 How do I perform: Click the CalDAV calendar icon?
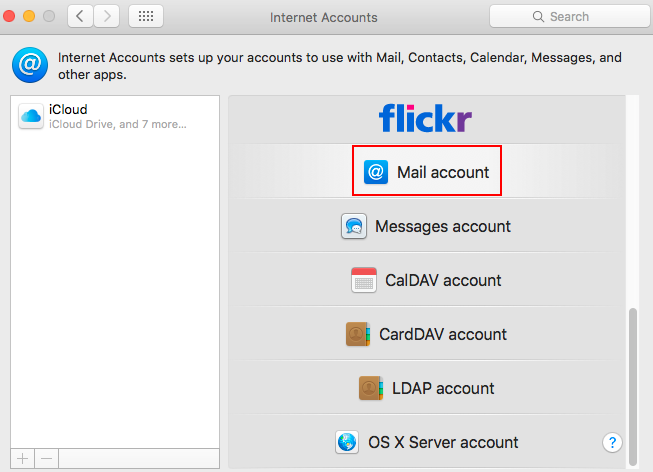(x=364, y=280)
